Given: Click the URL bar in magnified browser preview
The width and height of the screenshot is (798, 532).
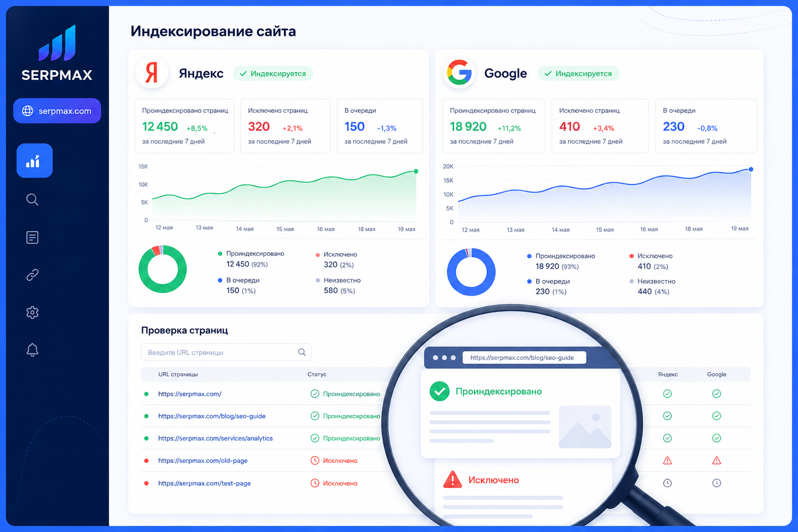Looking at the screenshot, I should pyautogui.click(x=524, y=357).
